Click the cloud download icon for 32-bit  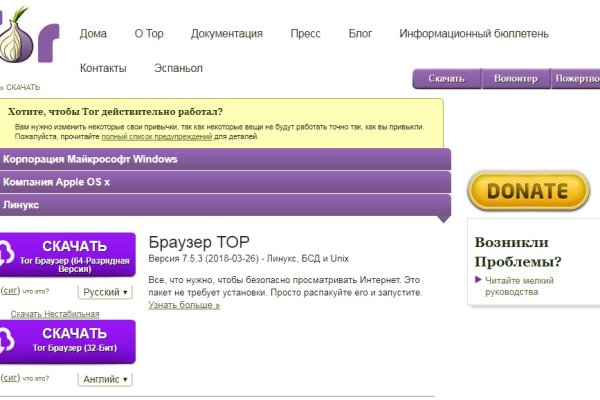pos(5,341)
